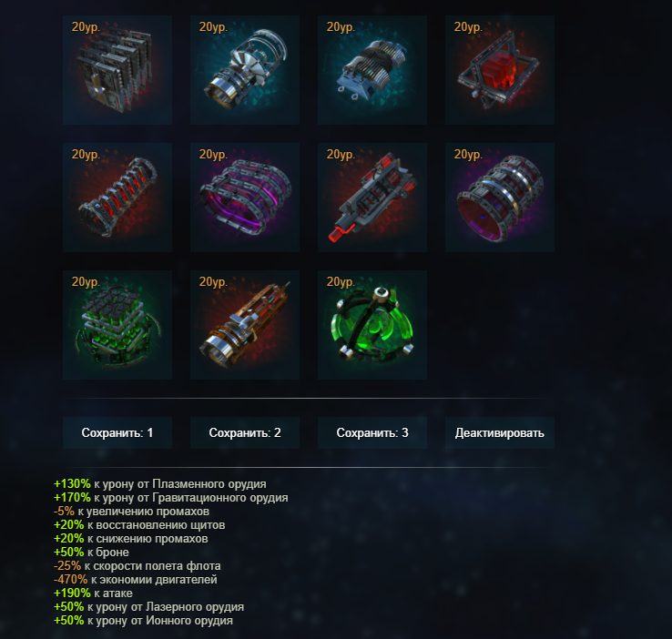Select the green glowing grid reactor module
This screenshot has width=672, height=639.
(117, 325)
